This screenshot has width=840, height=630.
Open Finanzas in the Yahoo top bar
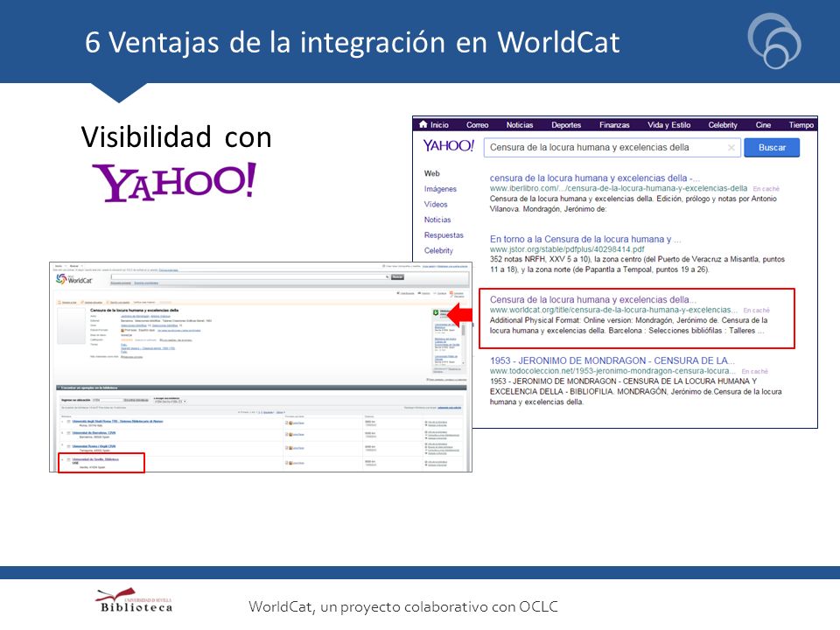coord(614,125)
